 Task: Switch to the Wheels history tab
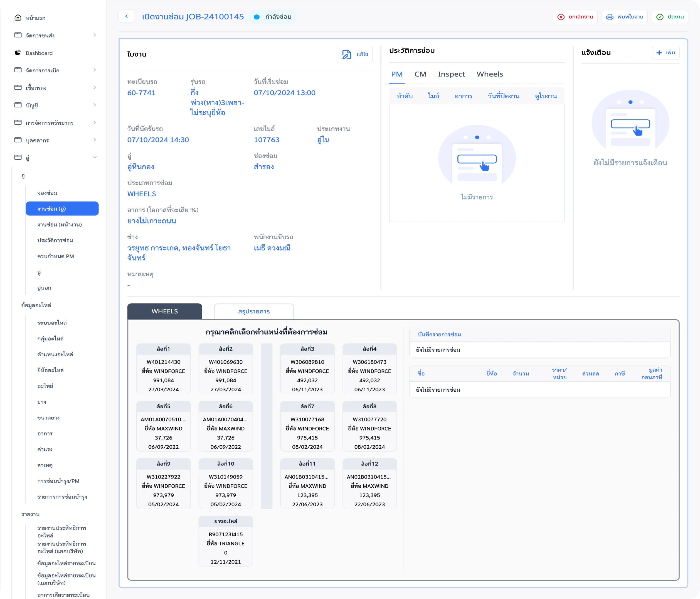(490, 74)
